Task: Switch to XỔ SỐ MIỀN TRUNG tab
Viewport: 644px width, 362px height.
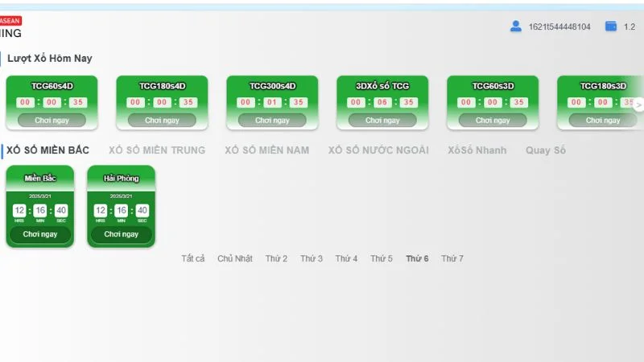Action: 157,150
